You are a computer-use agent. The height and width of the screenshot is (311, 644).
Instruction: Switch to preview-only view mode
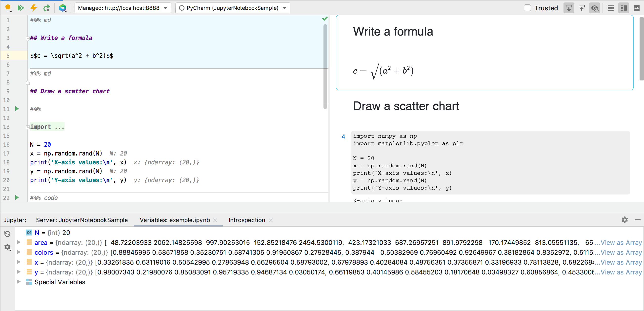click(636, 8)
